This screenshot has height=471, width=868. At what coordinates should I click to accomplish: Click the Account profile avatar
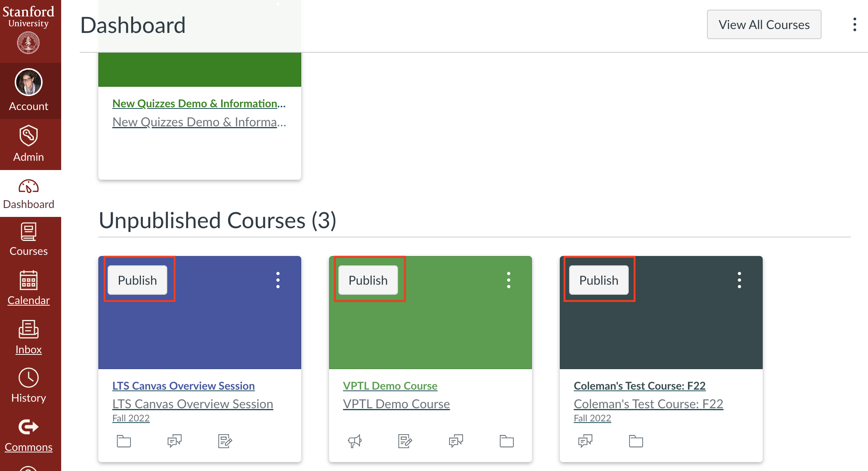tap(29, 83)
